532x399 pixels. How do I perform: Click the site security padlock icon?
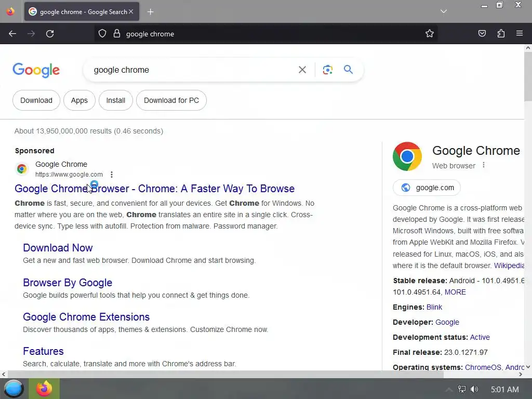[x=117, y=34]
